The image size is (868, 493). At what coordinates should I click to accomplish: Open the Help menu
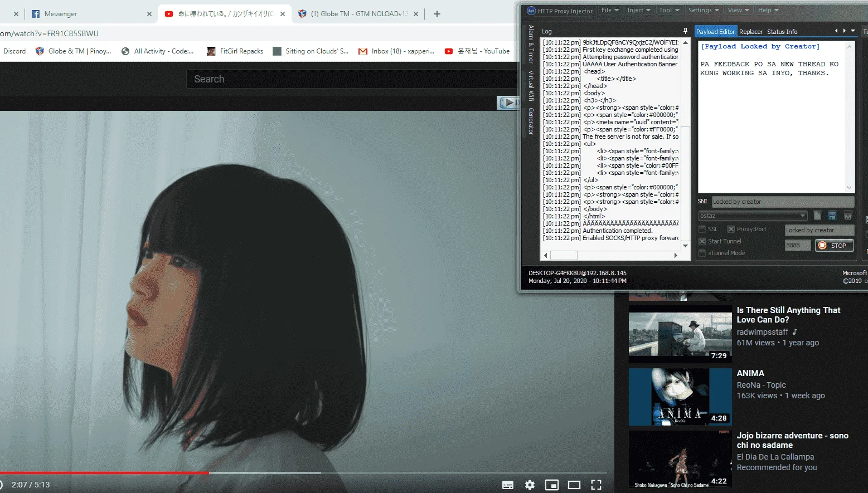coord(768,10)
